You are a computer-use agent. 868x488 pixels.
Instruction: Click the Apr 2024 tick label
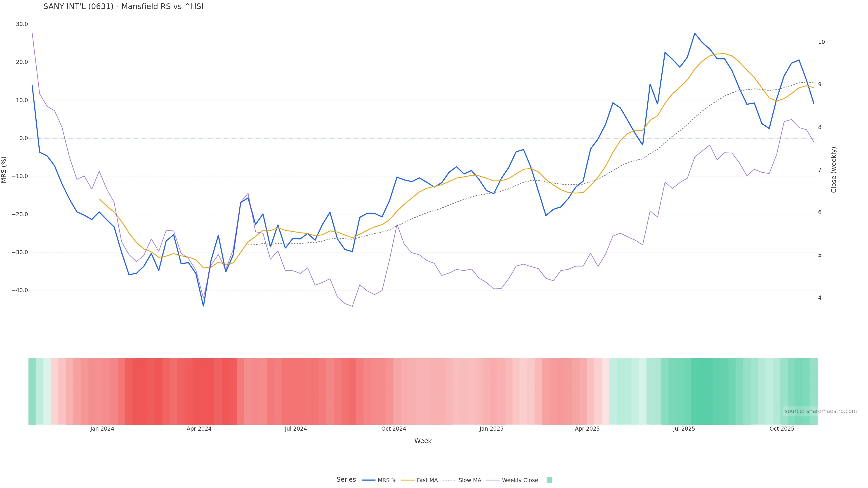[199, 429]
